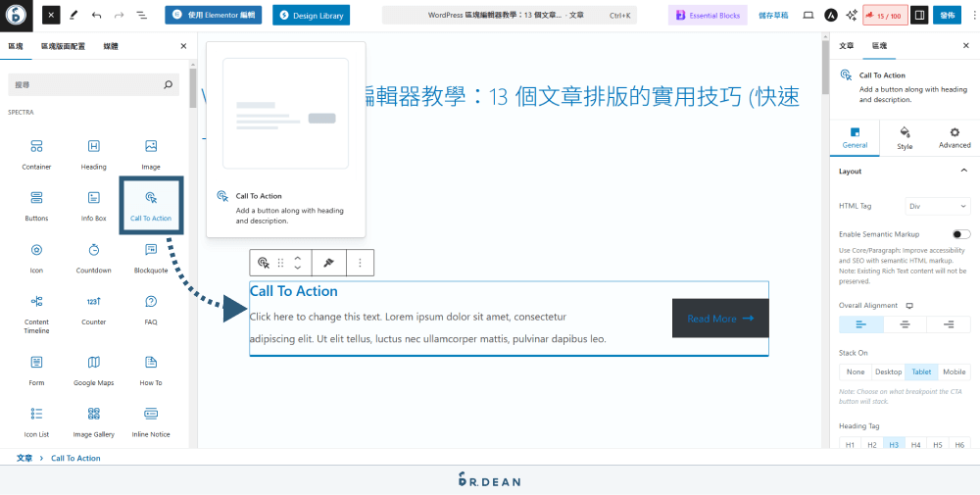The width and height of the screenshot is (980, 495).
Task: Insert the Countdown block
Action: [x=94, y=258]
